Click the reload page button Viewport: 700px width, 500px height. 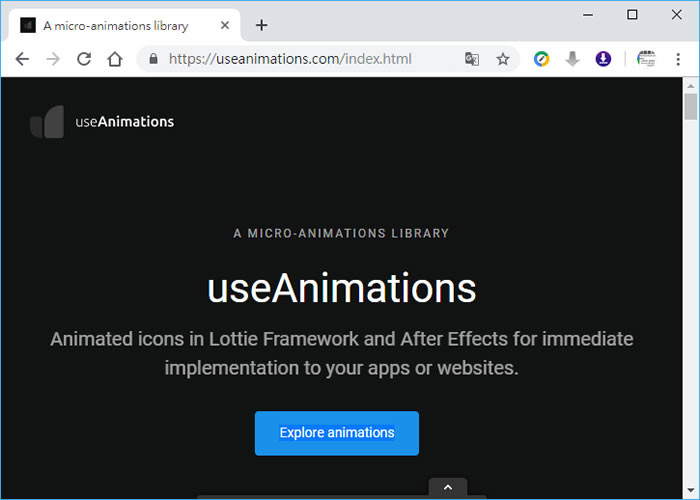(x=84, y=59)
